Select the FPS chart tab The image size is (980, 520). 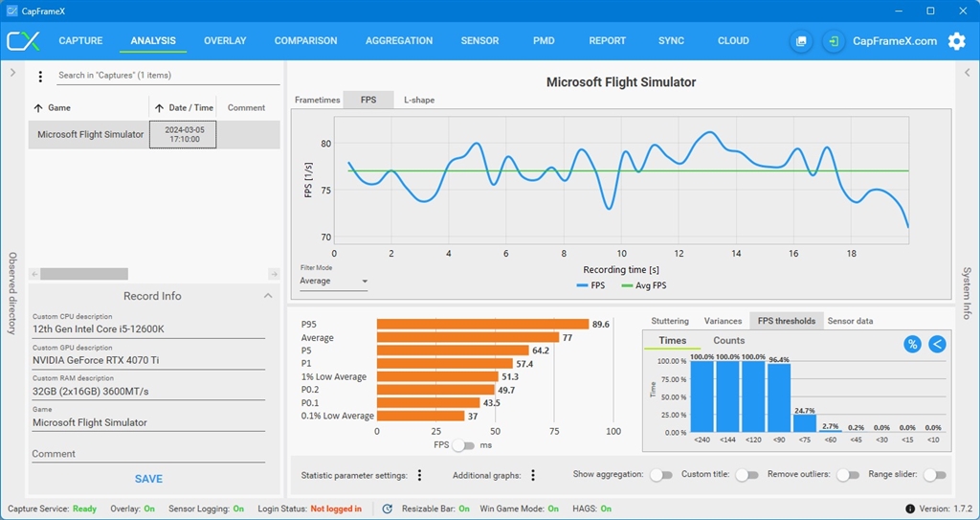click(368, 101)
